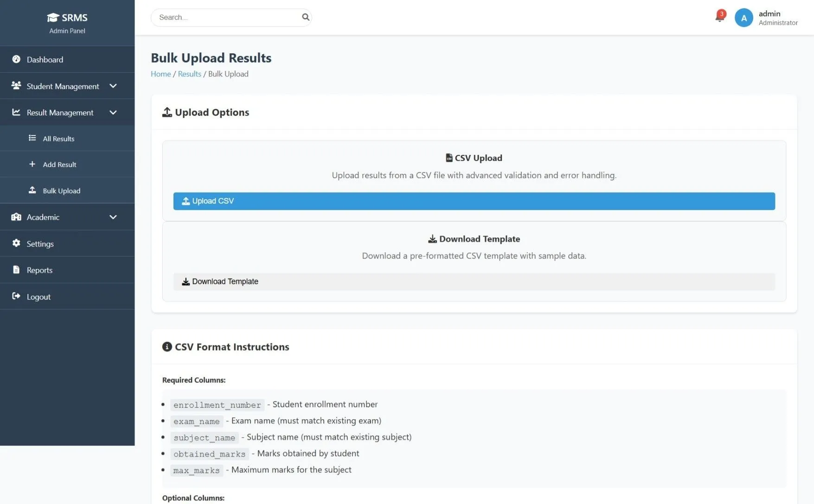Image resolution: width=814 pixels, height=504 pixels.
Task: Click the Add Result plus icon
Action: [32, 164]
